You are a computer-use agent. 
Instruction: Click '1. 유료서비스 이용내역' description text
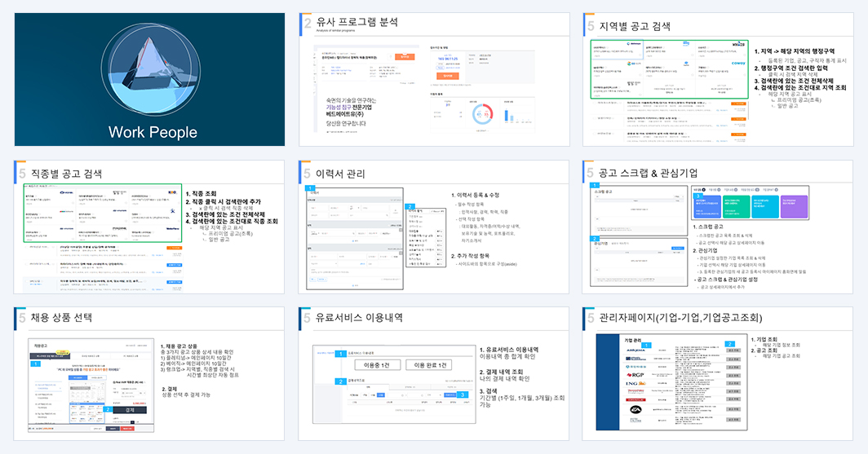(509, 350)
